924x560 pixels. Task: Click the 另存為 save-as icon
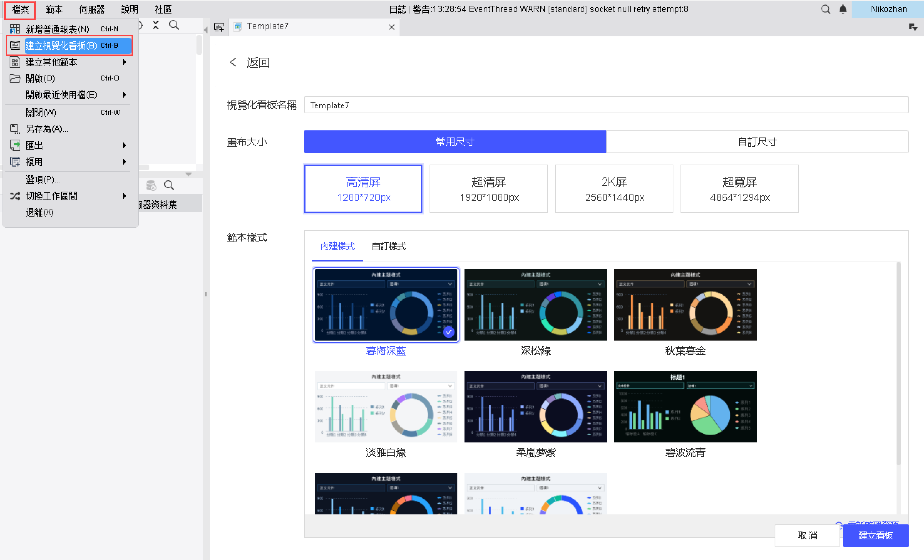(15, 129)
